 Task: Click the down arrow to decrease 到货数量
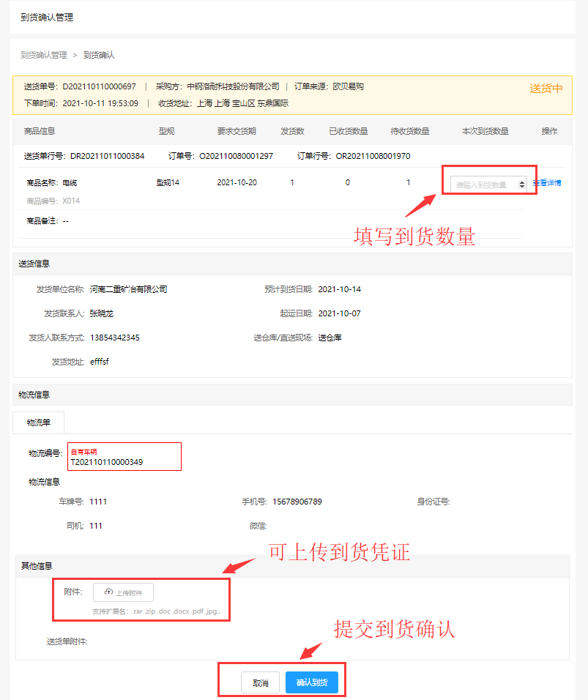click(x=521, y=185)
